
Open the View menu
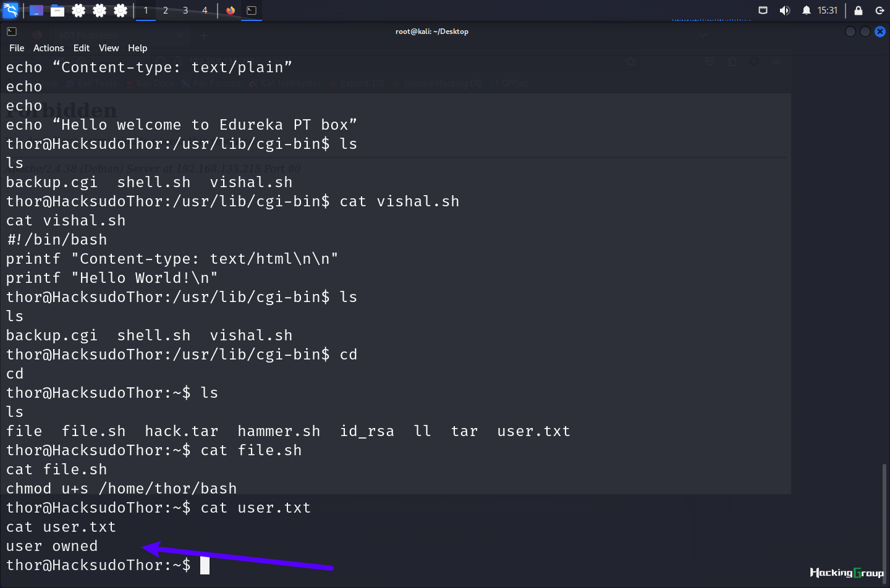tap(109, 48)
